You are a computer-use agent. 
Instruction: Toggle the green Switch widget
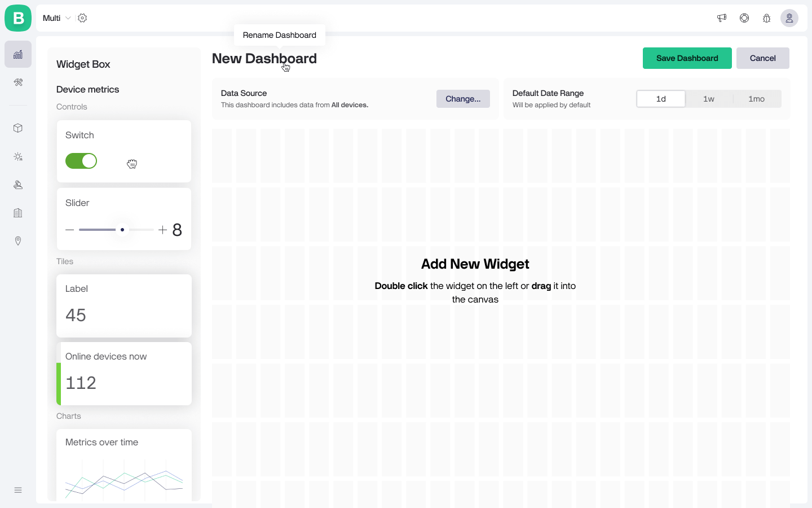[x=81, y=161]
